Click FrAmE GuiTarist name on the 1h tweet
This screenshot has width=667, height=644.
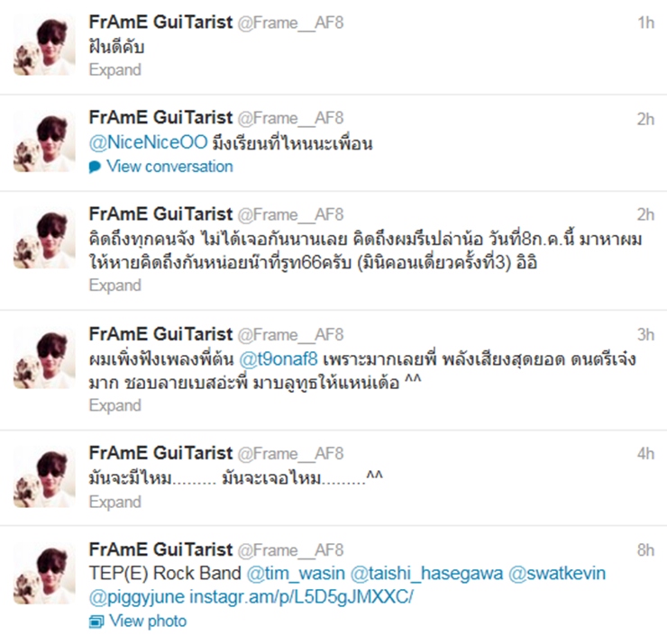160,23
